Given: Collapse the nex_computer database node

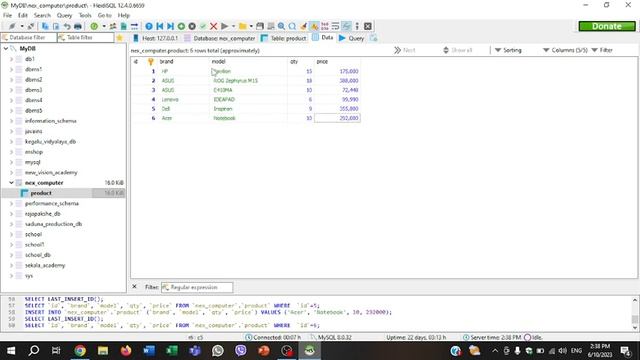Looking at the screenshot, I should [x=11, y=183].
